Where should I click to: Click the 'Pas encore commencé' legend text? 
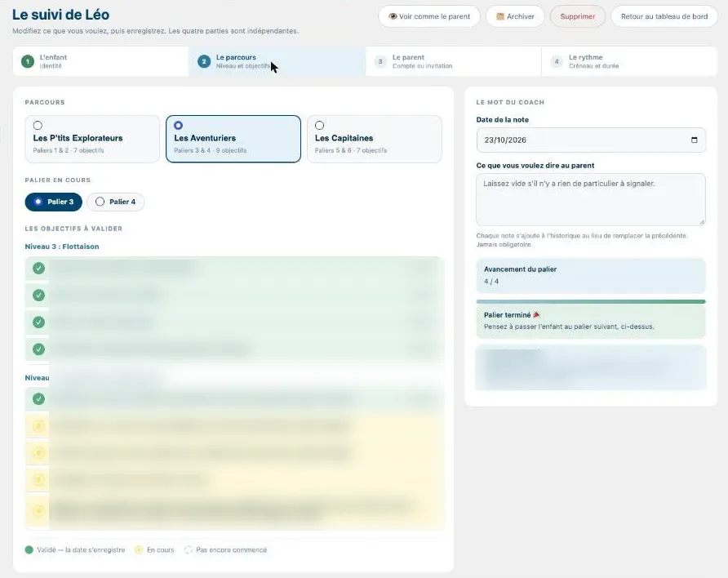click(x=231, y=549)
